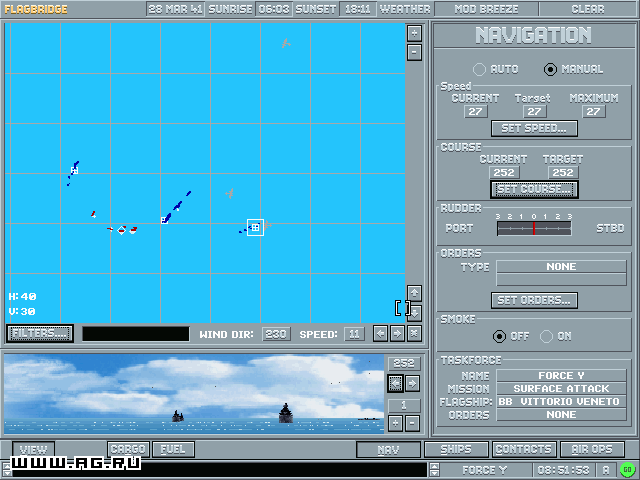Click the aircraft icon near the top of the map

tap(286, 43)
